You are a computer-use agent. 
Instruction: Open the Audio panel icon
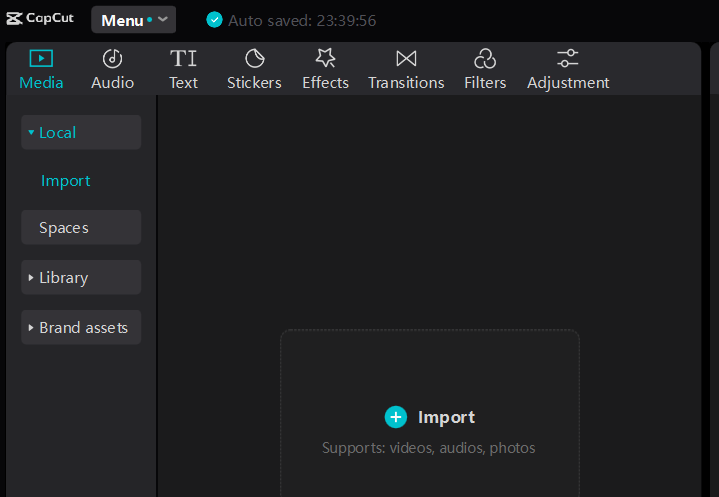pyautogui.click(x=112, y=59)
